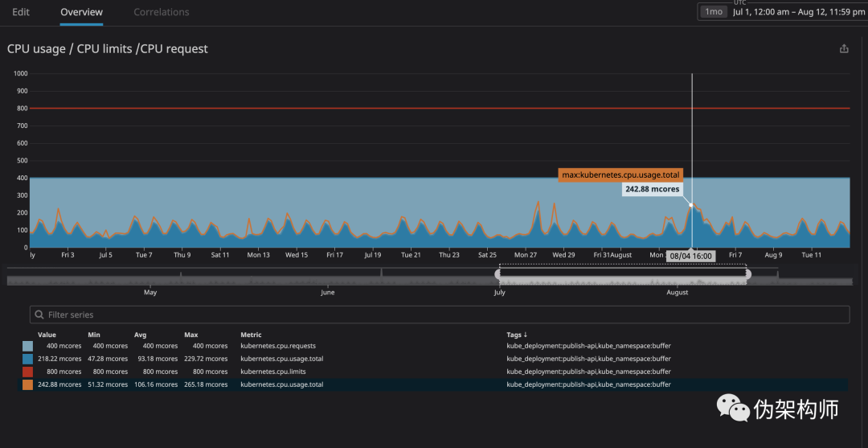Click the August label in timeline overview

click(677, 293)
